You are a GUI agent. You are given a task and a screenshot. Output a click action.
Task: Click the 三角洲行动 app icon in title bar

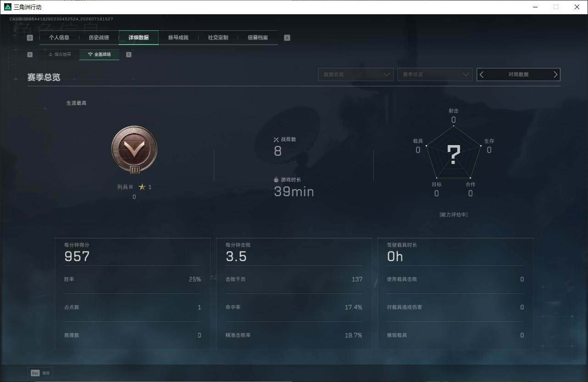[8, 7]
